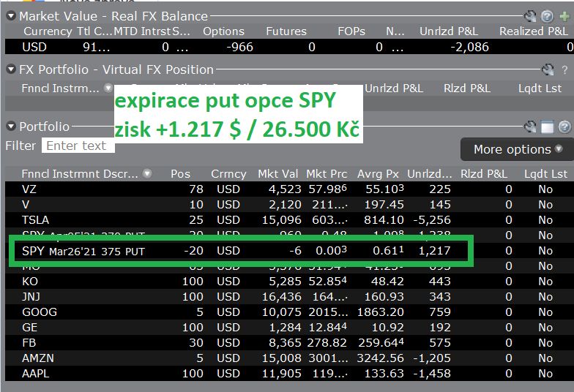Select AAPL position row

(289, 373)
